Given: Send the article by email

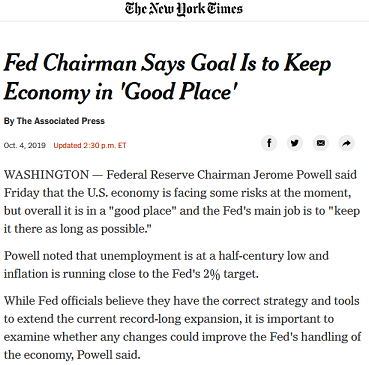Looking at the screenshot, I should click(x=321, y=143).
